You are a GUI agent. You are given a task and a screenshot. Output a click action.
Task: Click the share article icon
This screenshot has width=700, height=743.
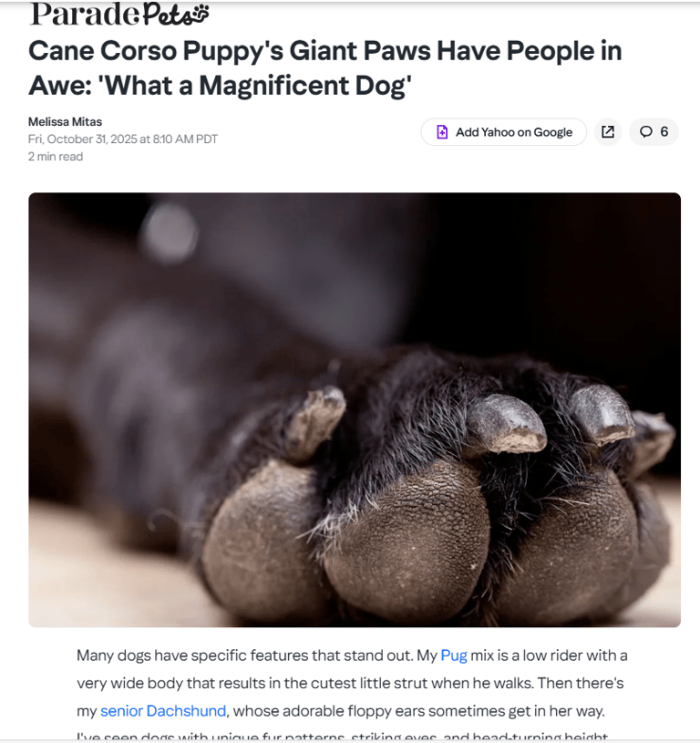pyautogui.click(x=608, y=131)
